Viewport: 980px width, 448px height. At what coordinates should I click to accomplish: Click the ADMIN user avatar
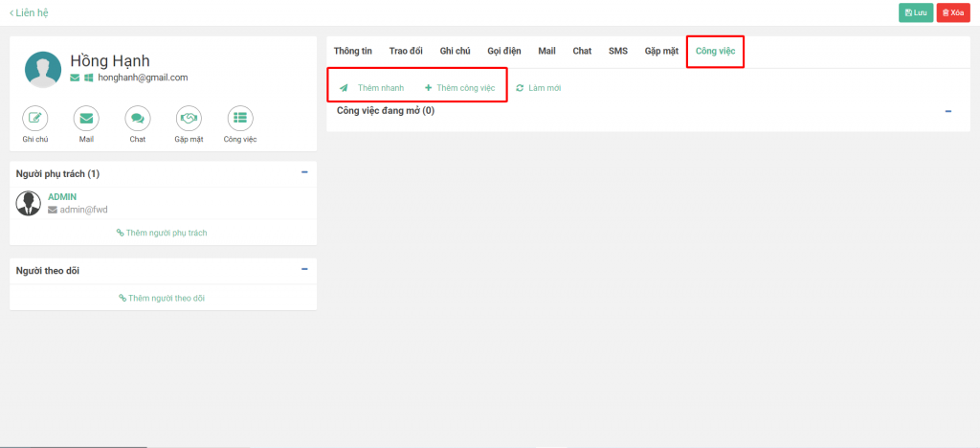[30, 203]
